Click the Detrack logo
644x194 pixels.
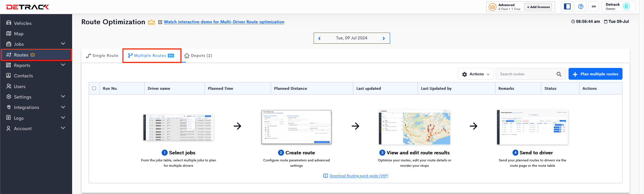coord(28,7)
